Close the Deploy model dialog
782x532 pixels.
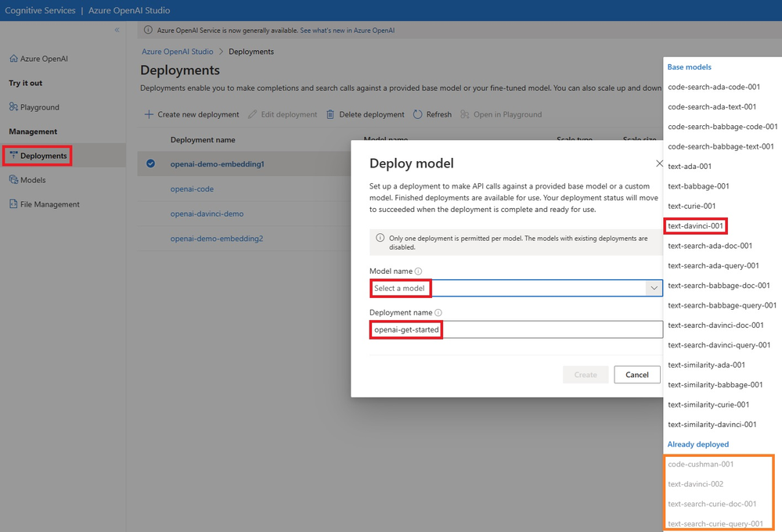click(659, 163)
